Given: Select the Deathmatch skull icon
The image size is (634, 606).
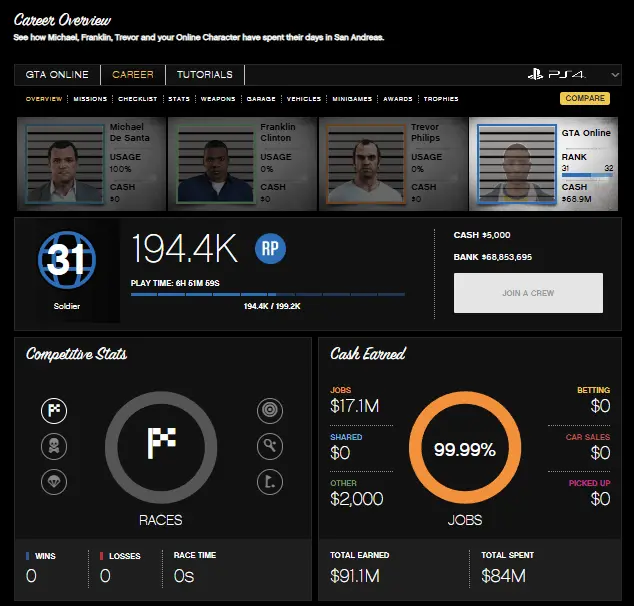Looking at the screenshot, I should (54, 446).
